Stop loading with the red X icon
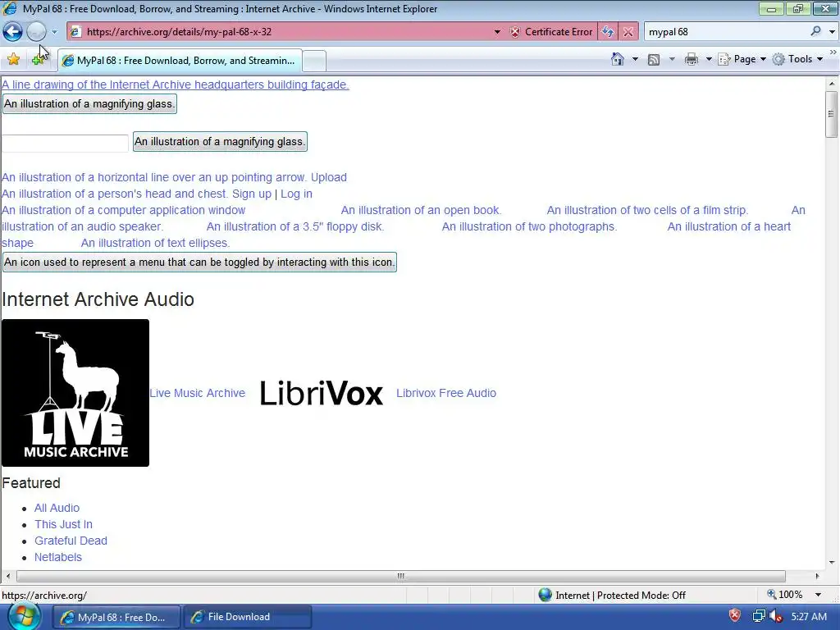The height and width of the screenshot is (630, 840). point(628,32)
